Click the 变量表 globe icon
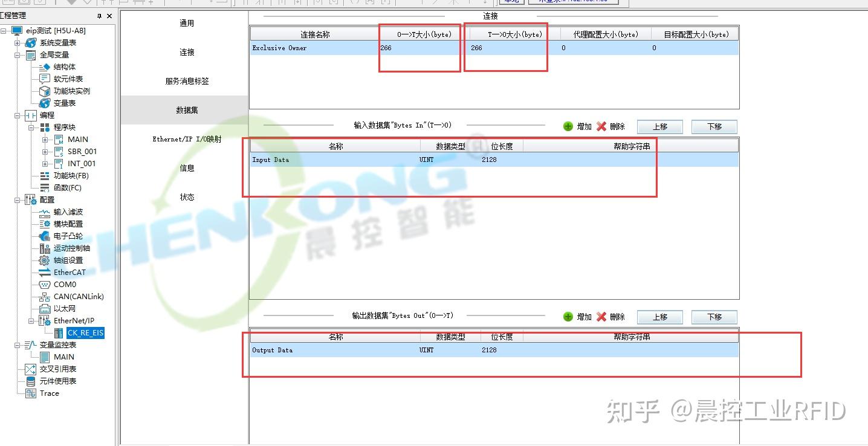Viewport: 868px width, 446px height. click(44, 103)
